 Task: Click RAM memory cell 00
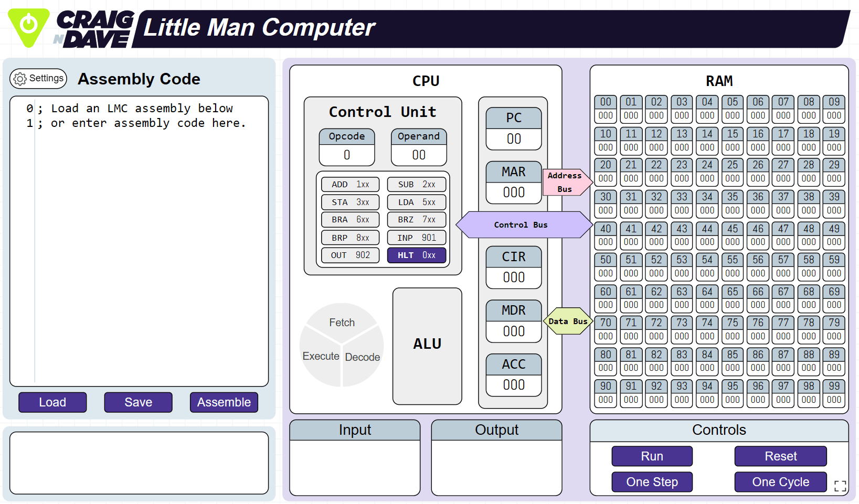(606, 109)
